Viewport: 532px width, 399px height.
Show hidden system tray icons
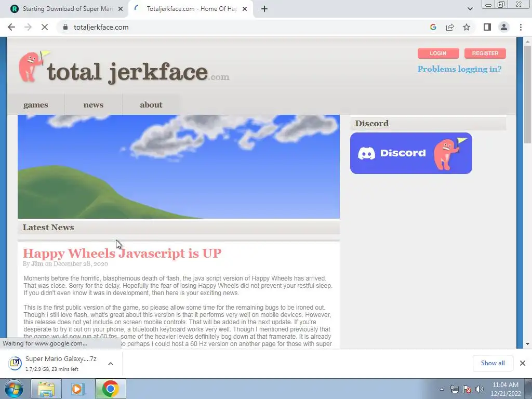[x=442, y=389]
